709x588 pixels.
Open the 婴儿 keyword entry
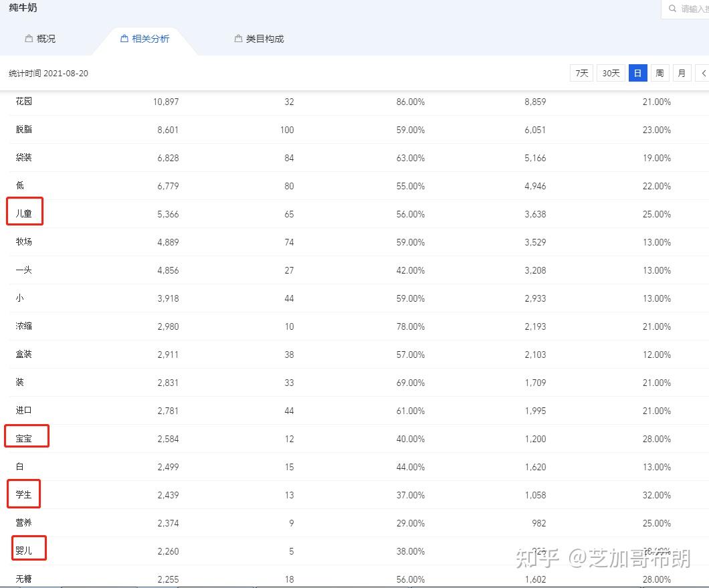point(23,551)
